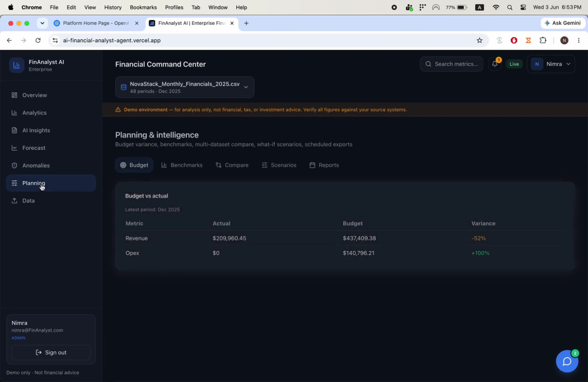Click the $437,409.38 budget value
588x382 pixels.
[359, 239]
